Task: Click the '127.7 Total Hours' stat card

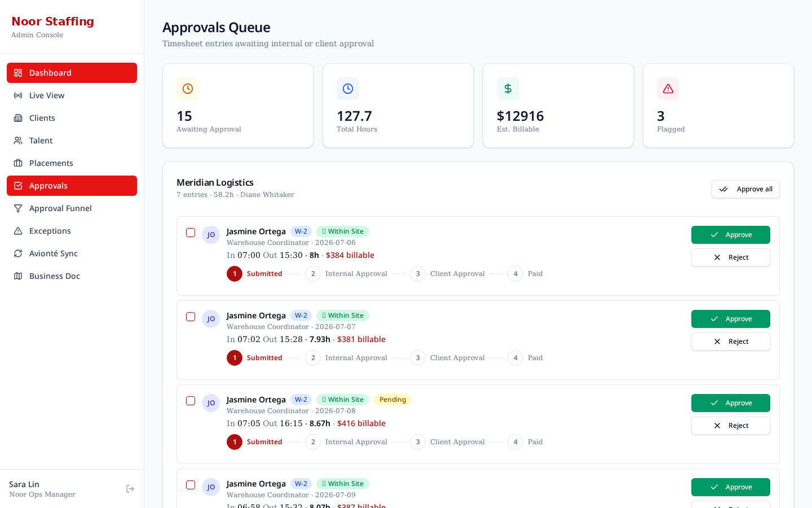Action: click(x=398, y=106)
